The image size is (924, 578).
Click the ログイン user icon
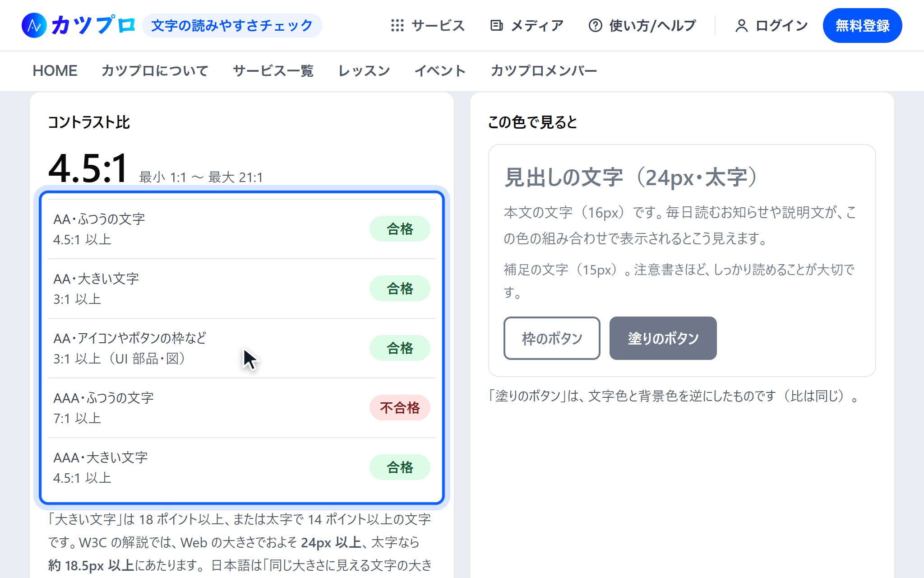tap(741, 26)
